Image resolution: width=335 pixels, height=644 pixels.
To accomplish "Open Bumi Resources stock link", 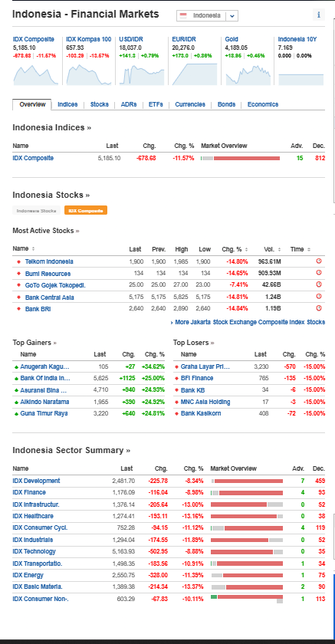I will (48, 274).
